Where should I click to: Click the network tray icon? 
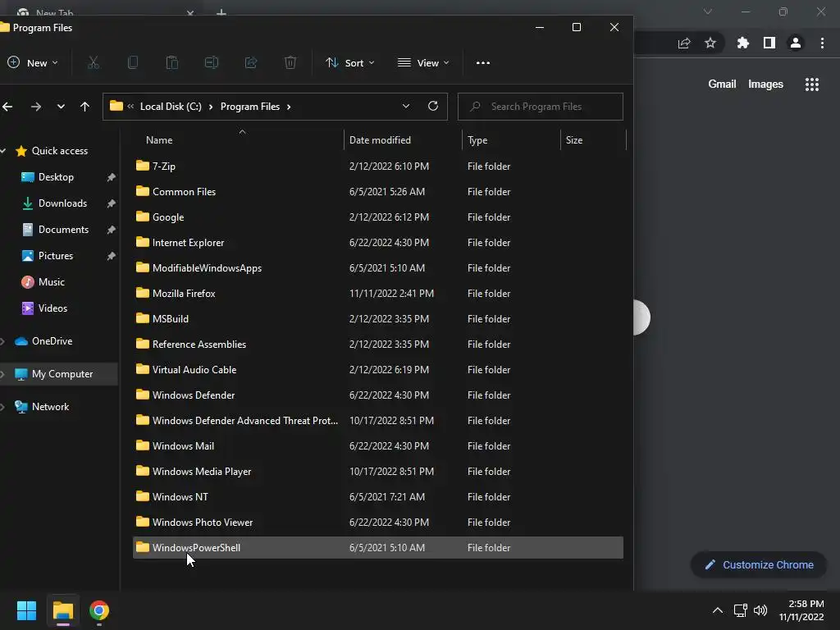tap(741, 610)
